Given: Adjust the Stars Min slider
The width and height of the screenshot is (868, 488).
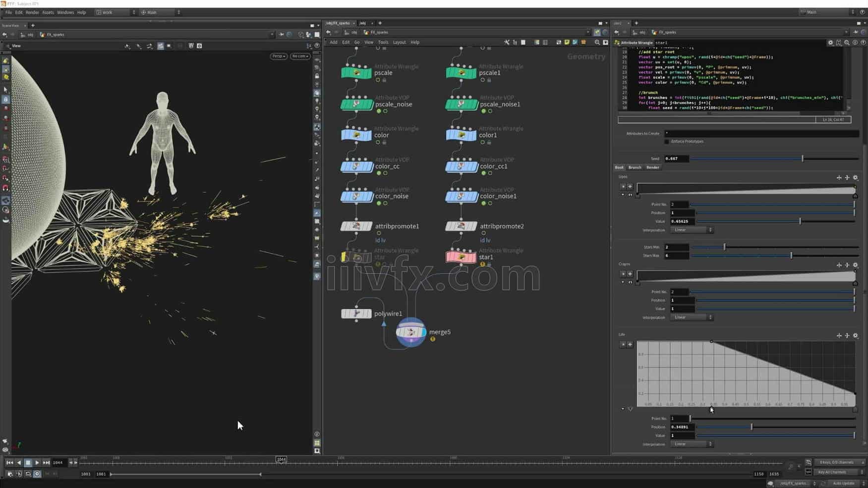Looking at the screenshot, I should pyautogui.click(x=774, y=247).
